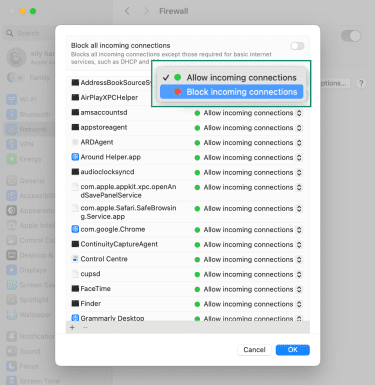
Task: Click Safari SafeBrowsing service document icon
Action: click(75, 208)
